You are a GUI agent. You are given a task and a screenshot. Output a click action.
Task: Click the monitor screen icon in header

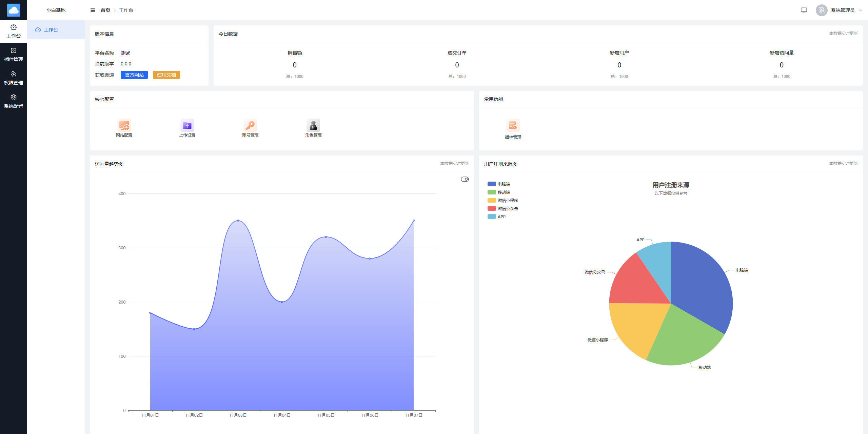(x=804, y=10)
